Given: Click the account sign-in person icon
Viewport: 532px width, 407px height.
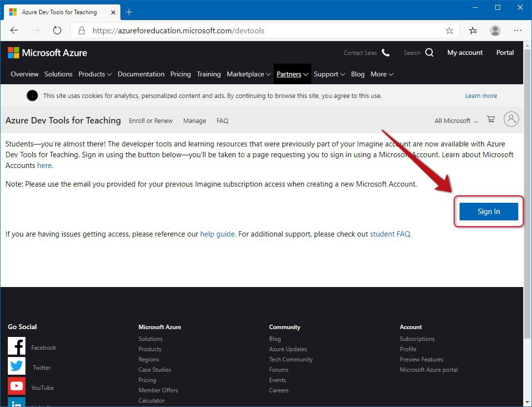Looking at the screenshot, I should tap(511, 120).
